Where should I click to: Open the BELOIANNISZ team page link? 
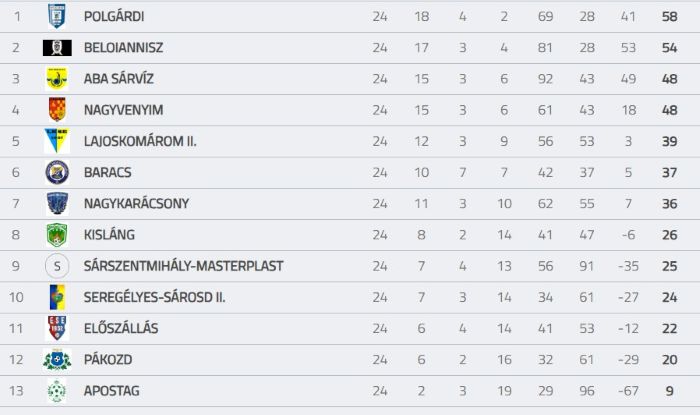point(123,48)
